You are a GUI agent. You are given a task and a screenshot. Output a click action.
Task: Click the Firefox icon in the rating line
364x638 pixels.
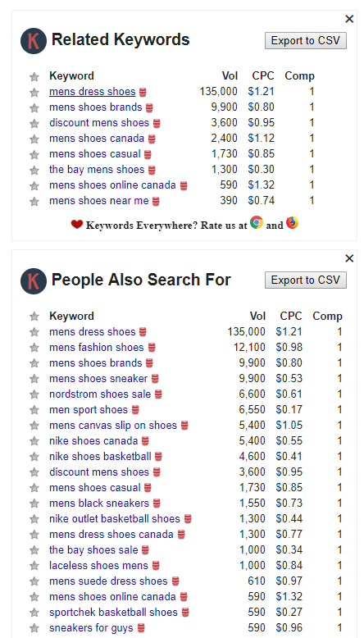[x=292, y=222]
